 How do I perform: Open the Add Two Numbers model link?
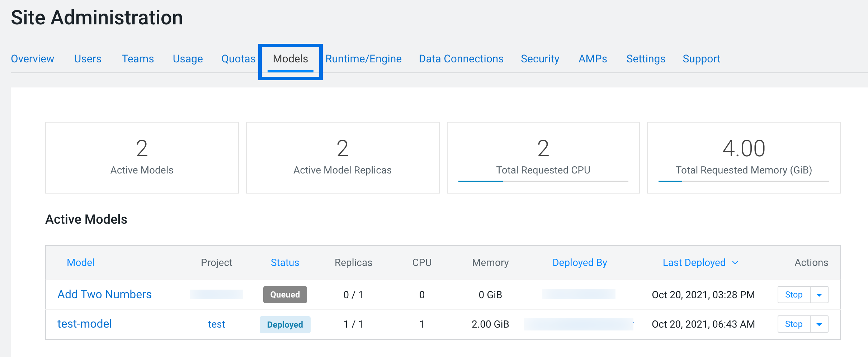(104, 295)
